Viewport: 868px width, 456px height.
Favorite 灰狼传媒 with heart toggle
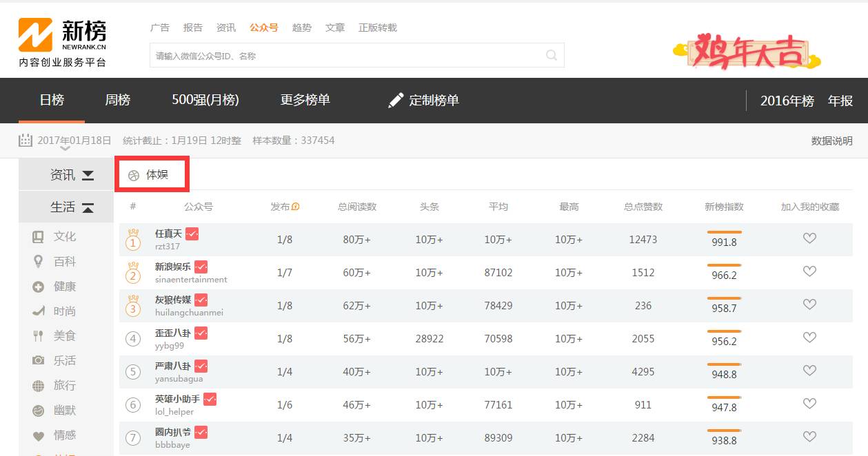[809, 304]
